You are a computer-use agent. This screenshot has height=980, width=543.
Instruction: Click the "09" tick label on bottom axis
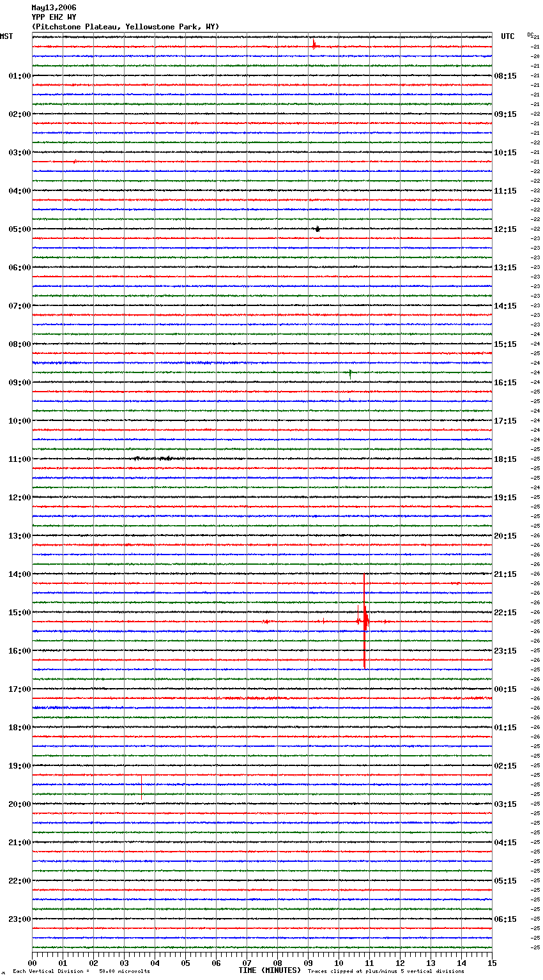tap(308, 963)
